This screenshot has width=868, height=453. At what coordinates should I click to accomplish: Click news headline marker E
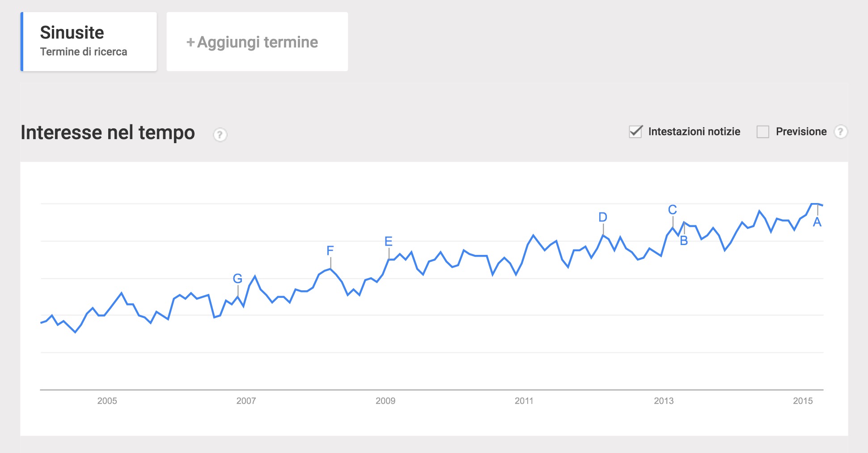pos(389,241)
